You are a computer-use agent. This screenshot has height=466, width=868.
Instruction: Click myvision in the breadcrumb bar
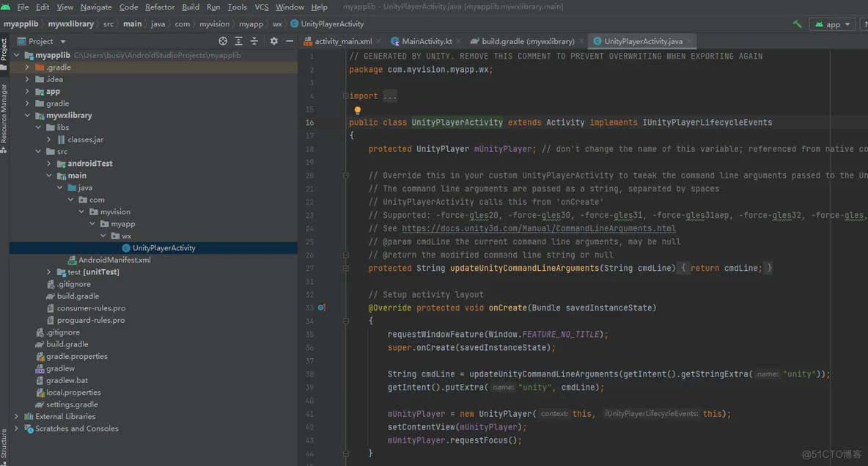[x=214, y=23]
